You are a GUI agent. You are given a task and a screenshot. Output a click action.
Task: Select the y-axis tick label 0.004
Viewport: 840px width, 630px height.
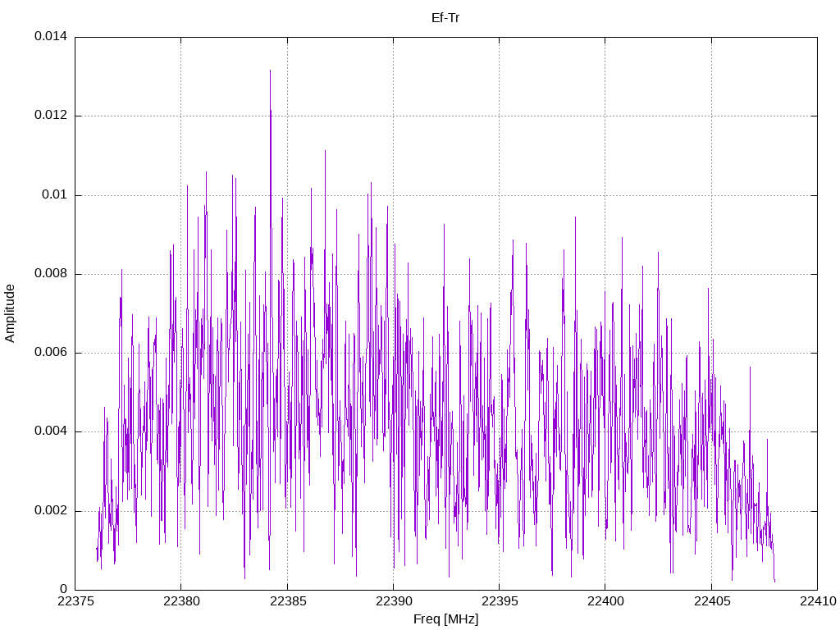pyautogui.click(x=51, y=431)
